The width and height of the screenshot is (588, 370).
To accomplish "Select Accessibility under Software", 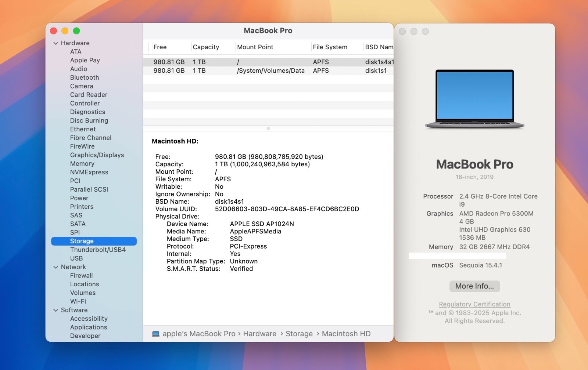I will pyautogui.click(x=89, y=319).
